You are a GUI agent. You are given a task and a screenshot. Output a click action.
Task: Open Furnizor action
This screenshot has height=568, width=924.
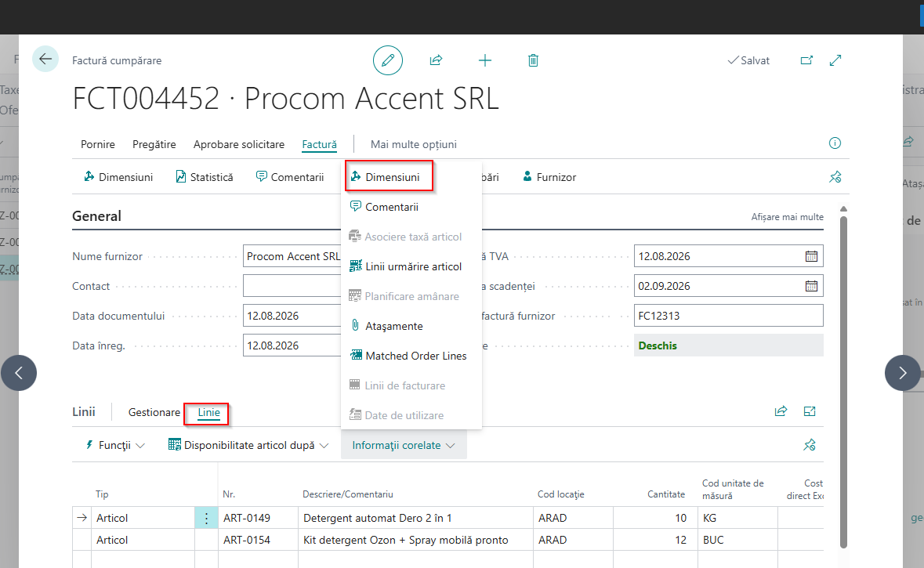pos(549,177)
